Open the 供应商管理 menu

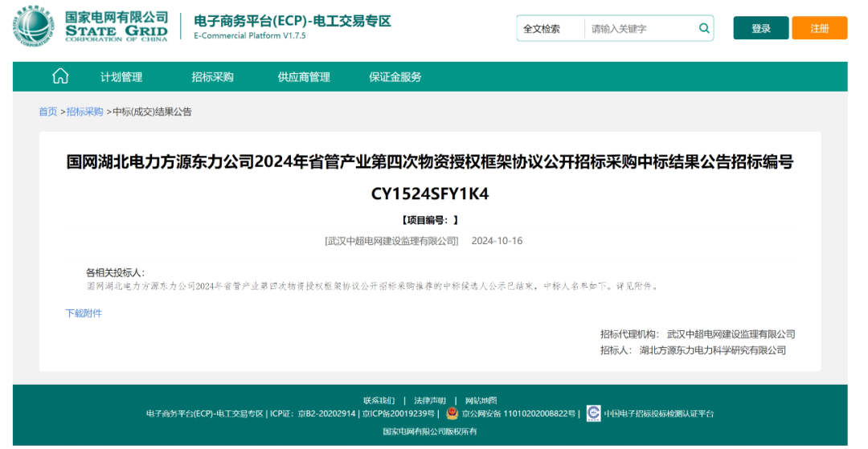click(x=304, y=77)
